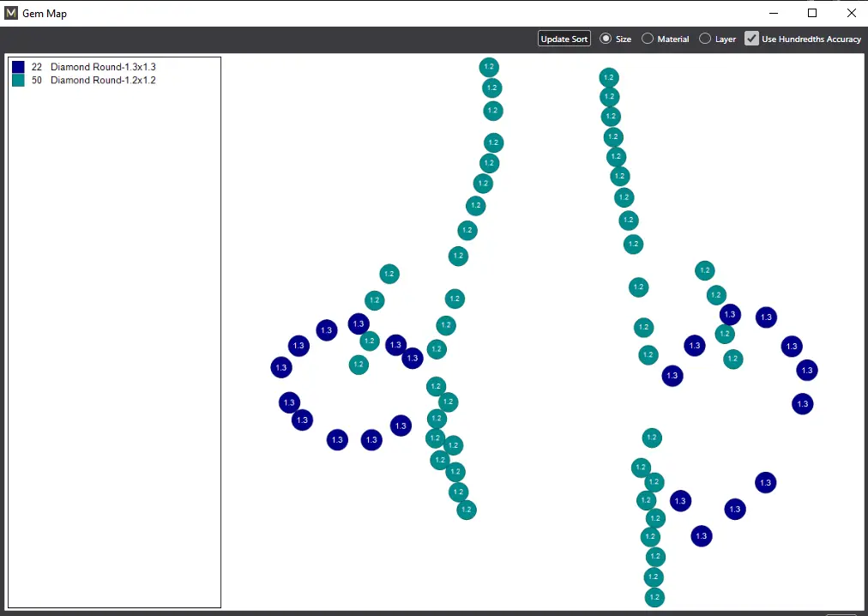
Task: Select the Diamond Round-1.2x1.2 legend entry
Action: click(x=103, y=81)
